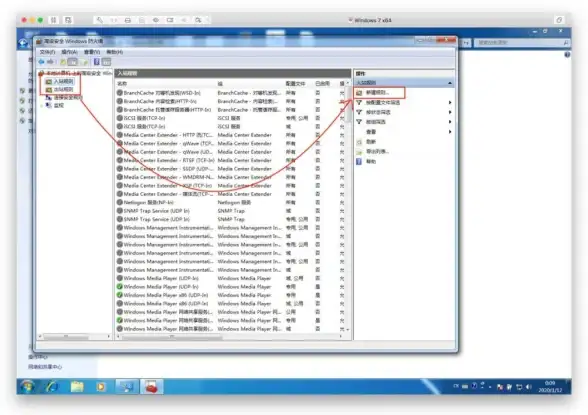Open Windows Explorer folder icon on the taskbar
The image size is (588, 415).
[x=77, y=386]
